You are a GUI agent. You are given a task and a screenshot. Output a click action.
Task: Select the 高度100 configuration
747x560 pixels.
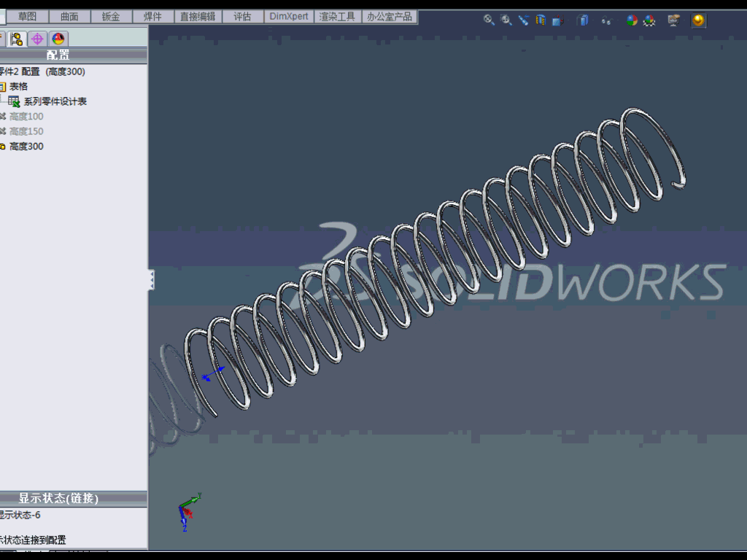[x=26, y=116]
